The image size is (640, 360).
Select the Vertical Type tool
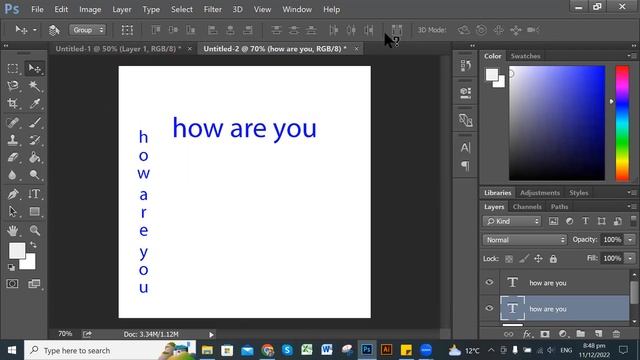(x=35, y=194)
